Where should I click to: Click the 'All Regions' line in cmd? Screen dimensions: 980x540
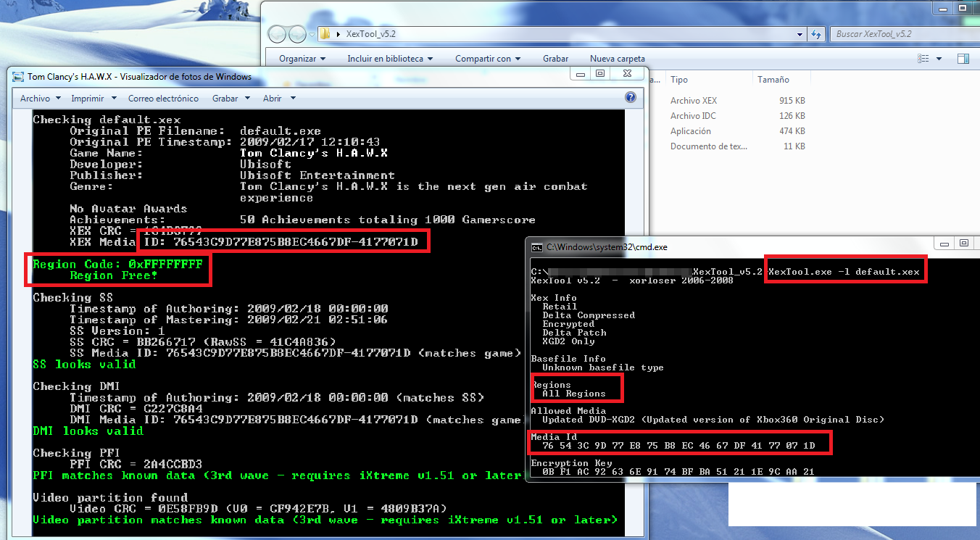[574, 394]
